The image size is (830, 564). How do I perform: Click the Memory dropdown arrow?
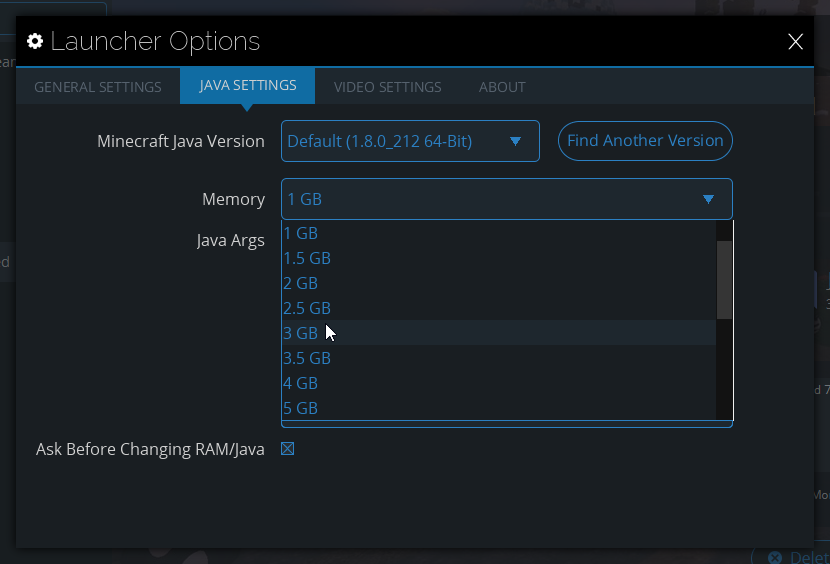(x=708, y=199)
